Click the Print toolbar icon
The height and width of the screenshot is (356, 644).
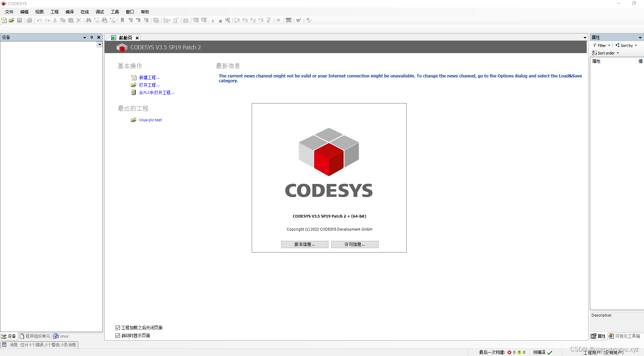pos(29,20)
